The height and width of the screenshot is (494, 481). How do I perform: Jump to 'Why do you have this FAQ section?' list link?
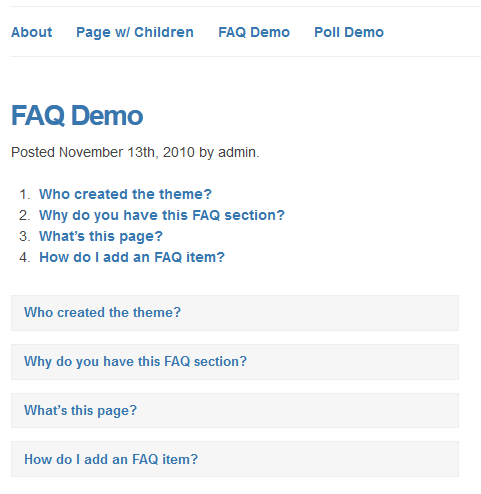pos(162,215)
